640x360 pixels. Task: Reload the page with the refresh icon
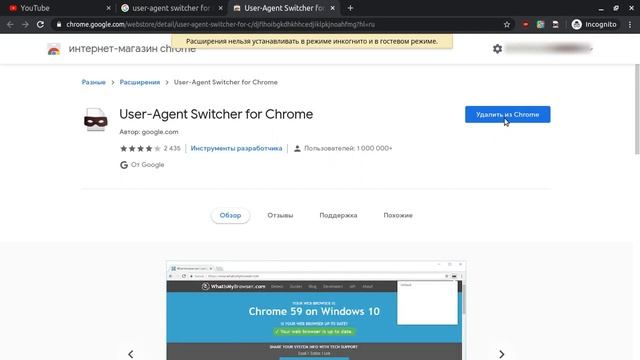tap(40, 24)
